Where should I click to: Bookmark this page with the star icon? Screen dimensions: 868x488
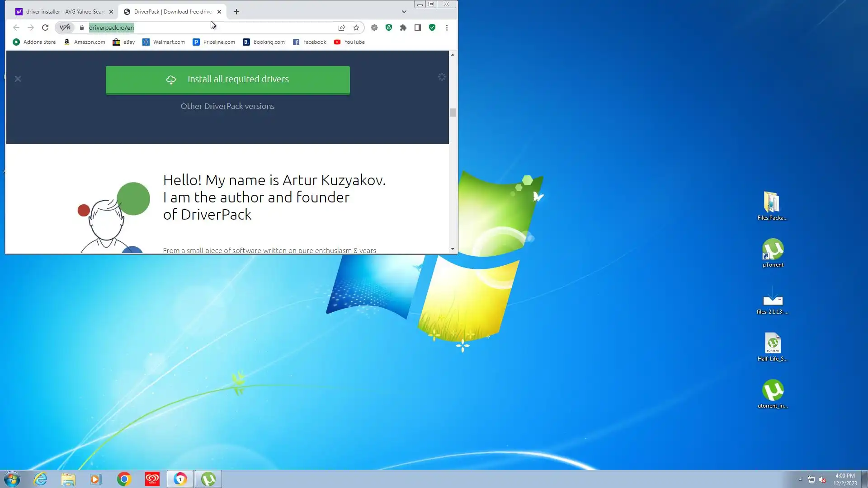tap(356, 28)
